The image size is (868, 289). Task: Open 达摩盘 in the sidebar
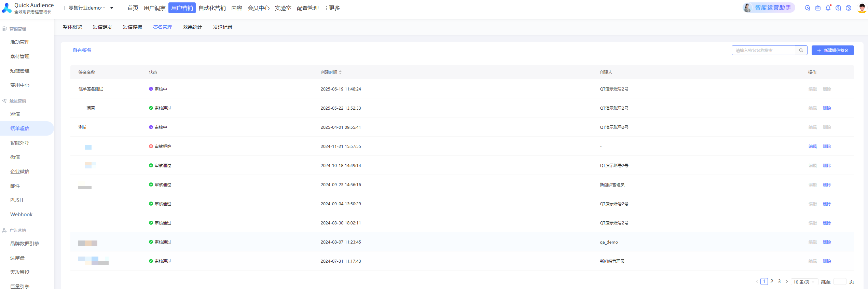(17, 258)
